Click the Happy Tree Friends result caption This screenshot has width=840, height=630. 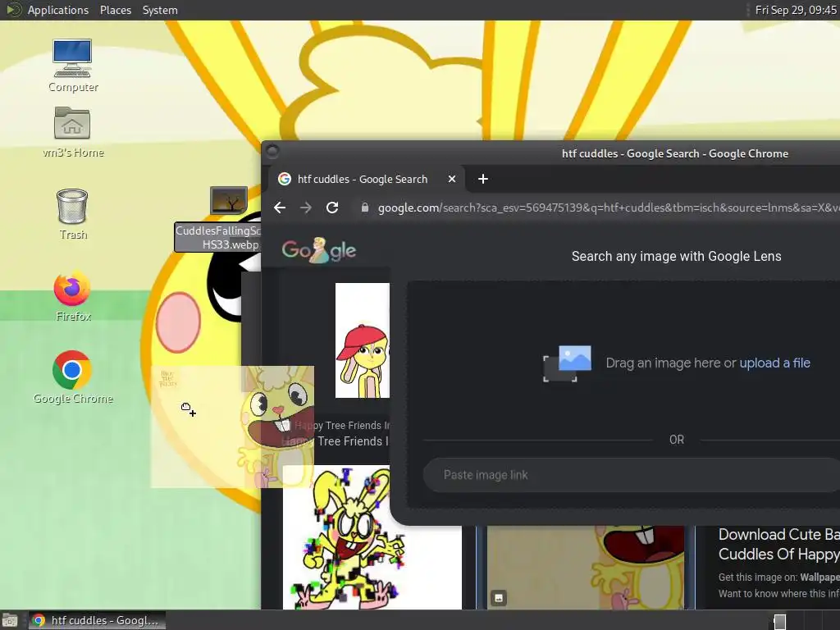(x=336, y=433)
